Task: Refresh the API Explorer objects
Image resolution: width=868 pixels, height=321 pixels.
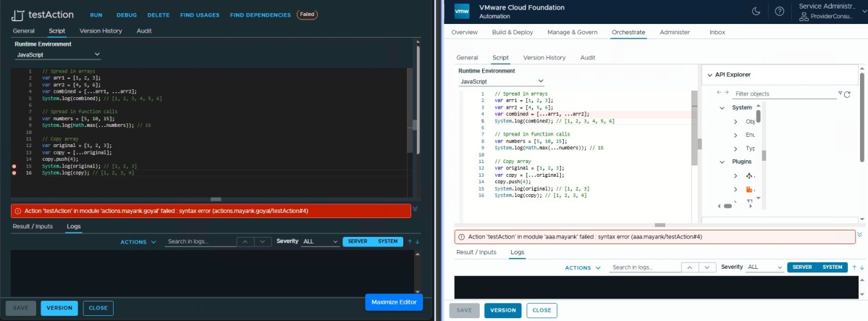Action: point(847,94)
